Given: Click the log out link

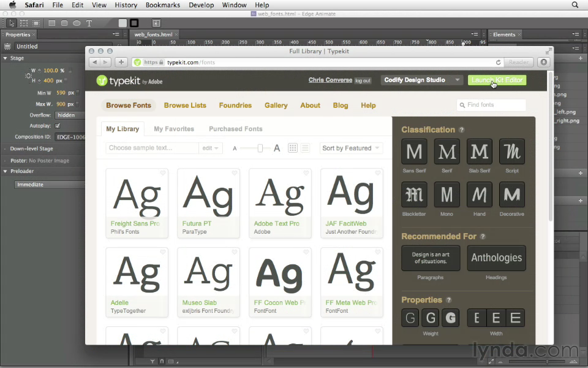Looking at the screenshot, I should coord(363,80).
